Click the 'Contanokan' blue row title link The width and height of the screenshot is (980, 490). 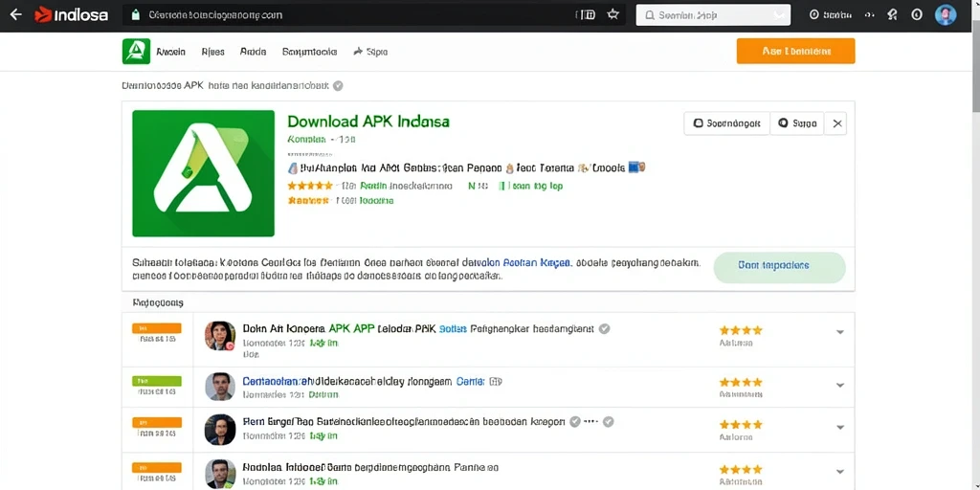277,381
